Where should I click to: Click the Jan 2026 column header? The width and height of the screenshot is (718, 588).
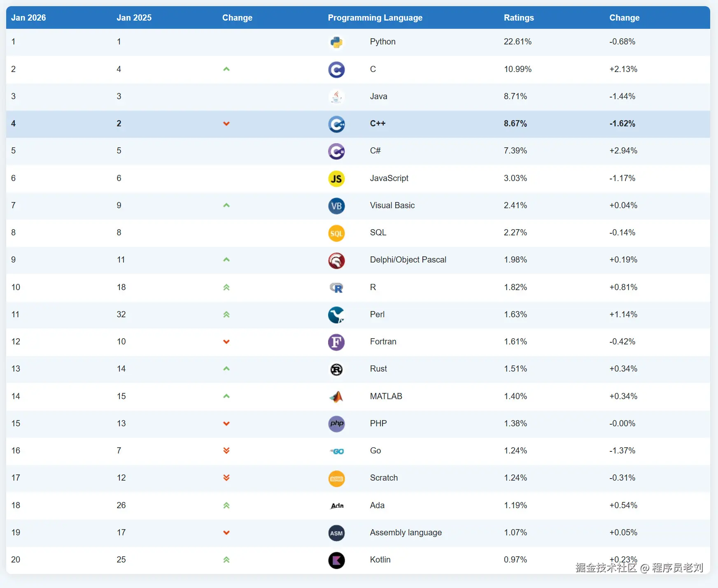tap(28, 18)
